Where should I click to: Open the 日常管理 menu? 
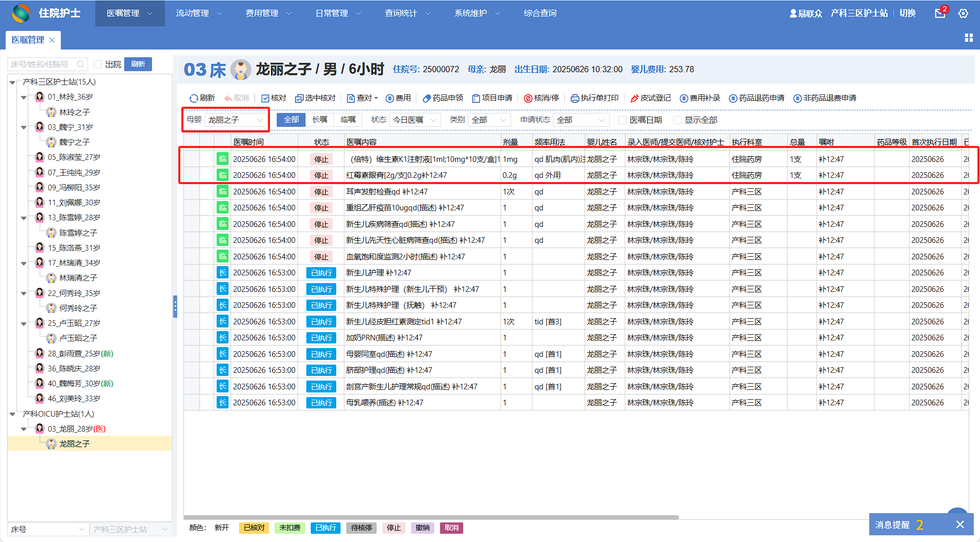point(338,13)
